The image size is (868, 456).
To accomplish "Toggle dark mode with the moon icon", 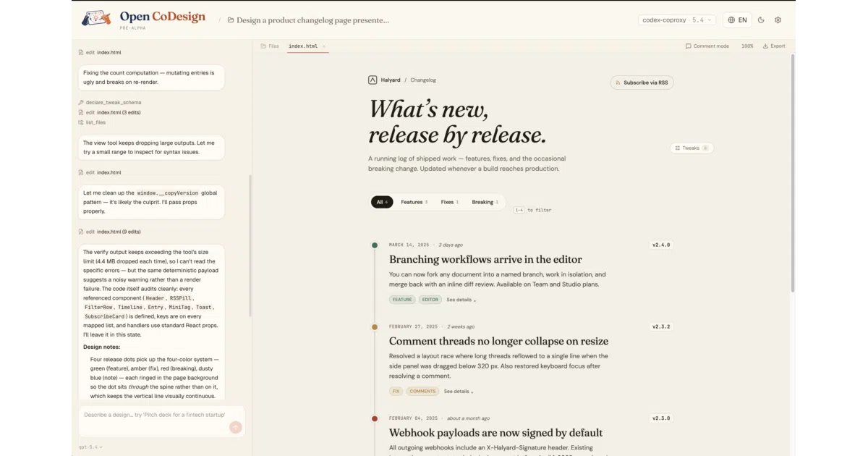I will tap(761, 20).
